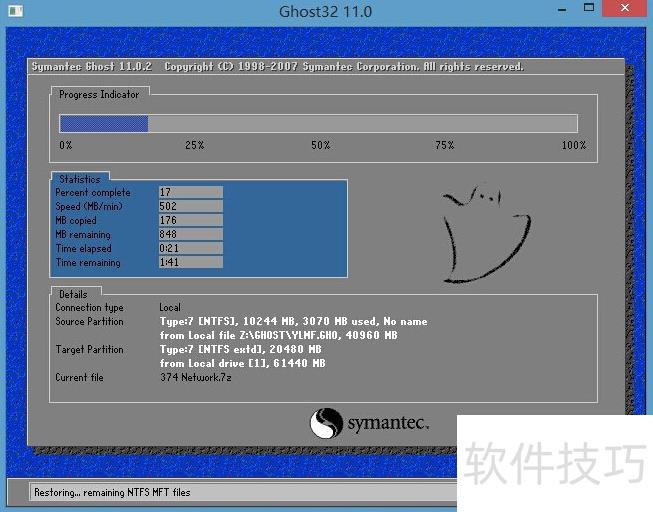The height and width of the screenshot is (512, 653).
Task: Click the Percent complete label
Action: click(x=93, y=192)
